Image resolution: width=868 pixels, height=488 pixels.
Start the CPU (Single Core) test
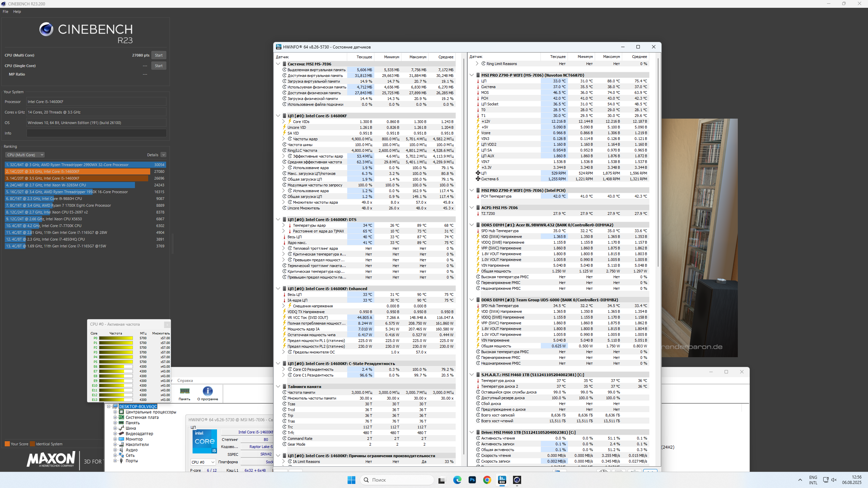(158, 66)
